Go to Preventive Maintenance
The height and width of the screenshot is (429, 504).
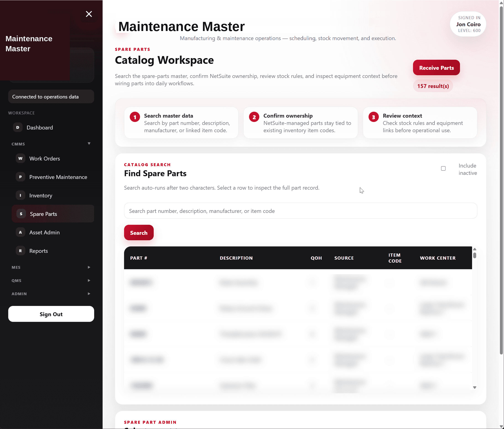[x=53, y=177]
